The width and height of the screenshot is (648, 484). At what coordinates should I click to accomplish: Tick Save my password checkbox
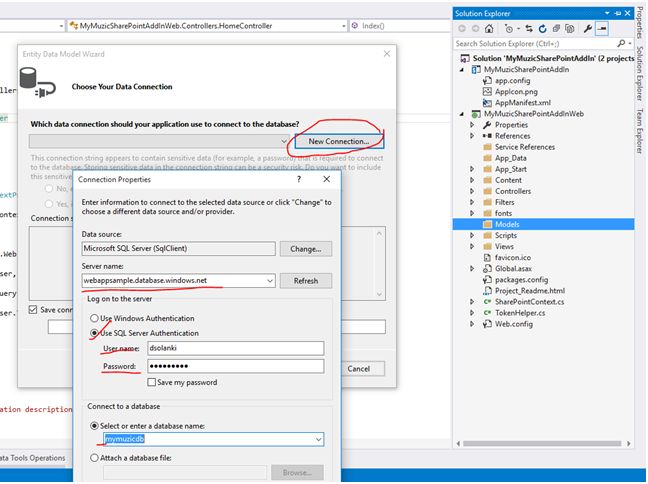tap(152, 382)
